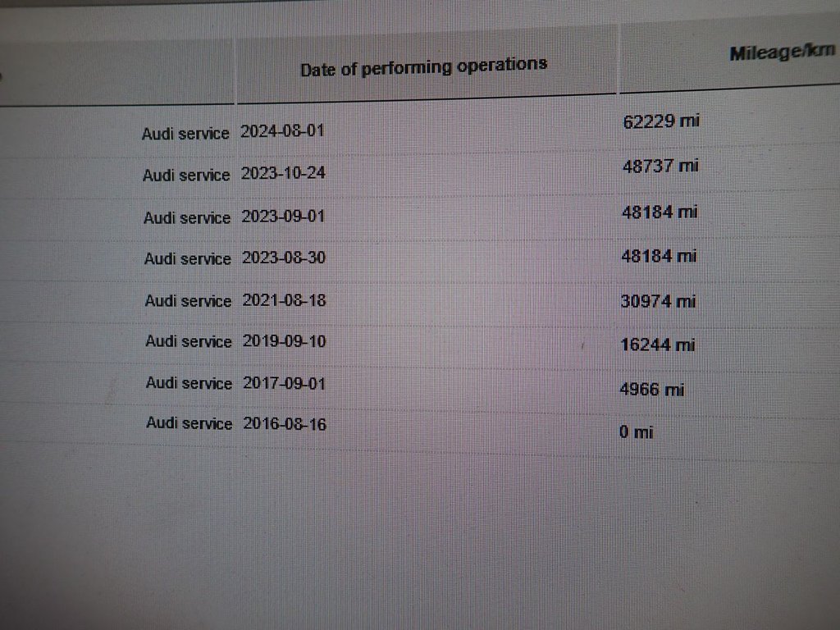Click the date 2023-10-24
840x630 pixels.
(x=283, y=173)
